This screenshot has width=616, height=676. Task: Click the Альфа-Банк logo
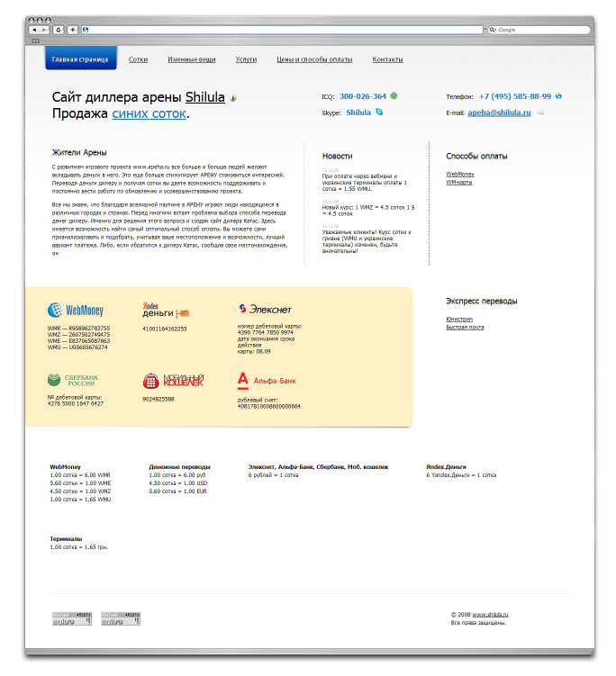click(x=267, y=381)
